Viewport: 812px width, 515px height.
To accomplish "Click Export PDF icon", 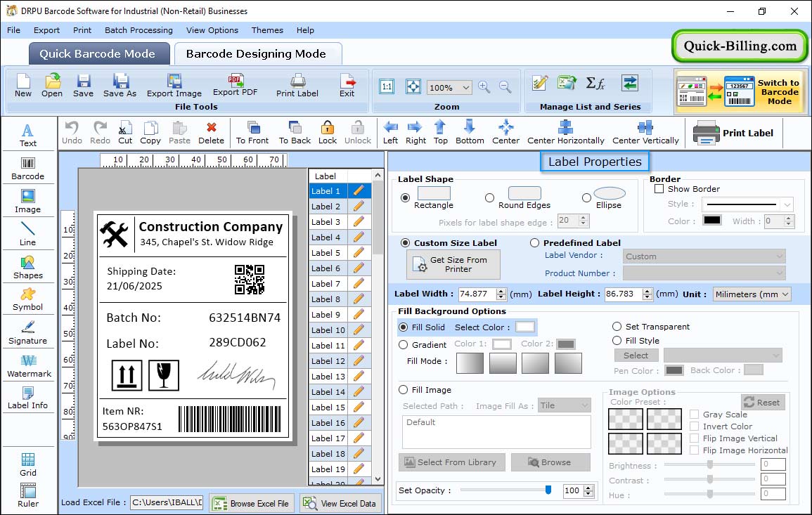I will point(236,80).
